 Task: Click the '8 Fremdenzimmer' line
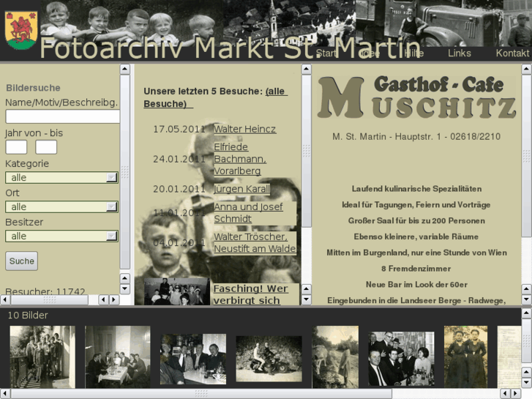tap(416, 269)
